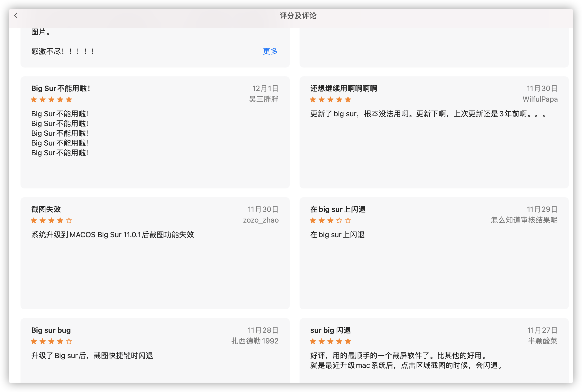
Task: Click WilfulPapa's username
Action: [540, 99]
